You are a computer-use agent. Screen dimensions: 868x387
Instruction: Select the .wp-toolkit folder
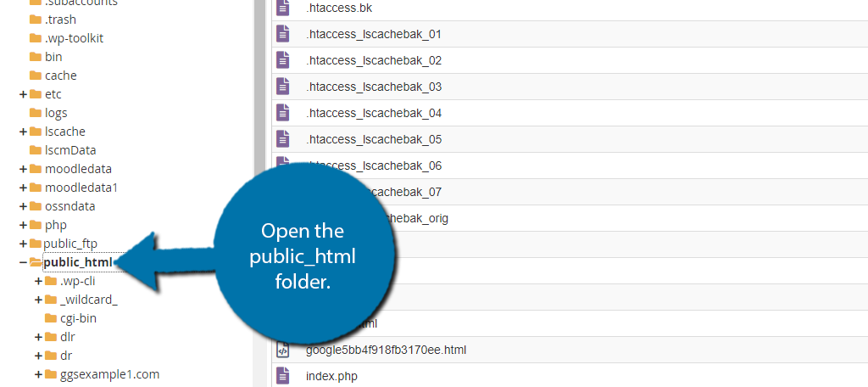pyautogui.click(x=74, y=38)
